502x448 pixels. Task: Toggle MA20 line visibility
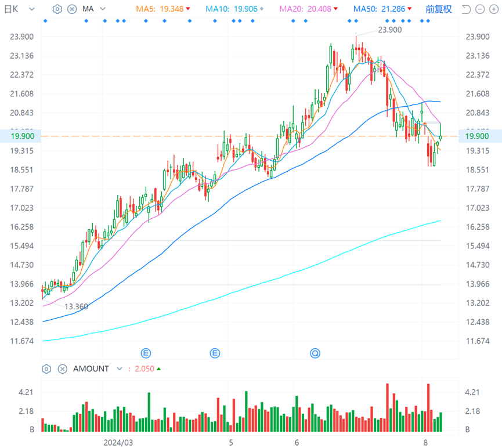(x=308, y=9)
